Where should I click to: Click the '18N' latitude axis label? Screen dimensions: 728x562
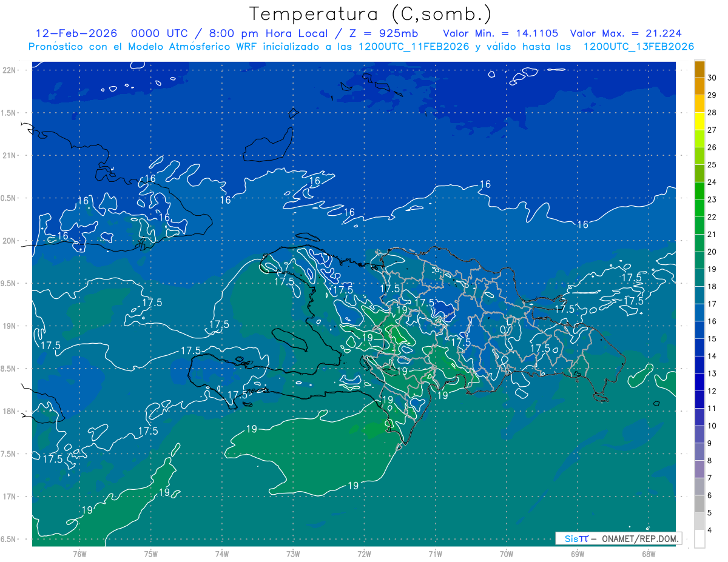click(x=10, y=412)
